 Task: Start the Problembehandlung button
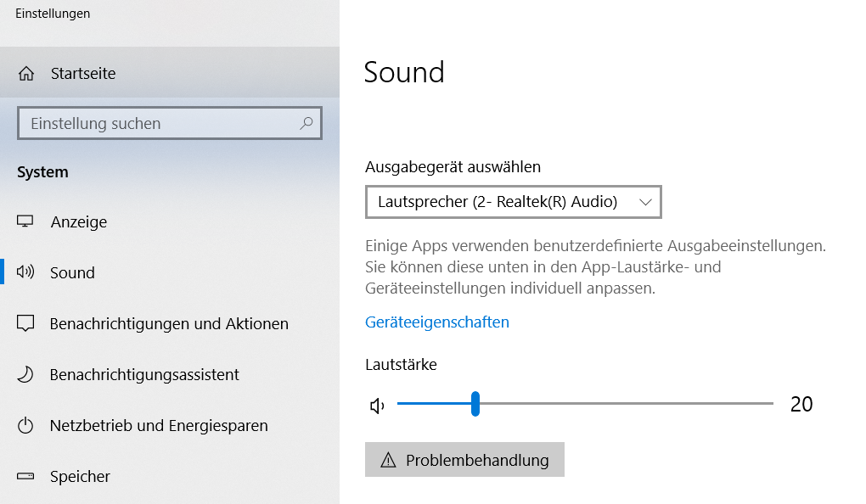click(x=464, y=459)
